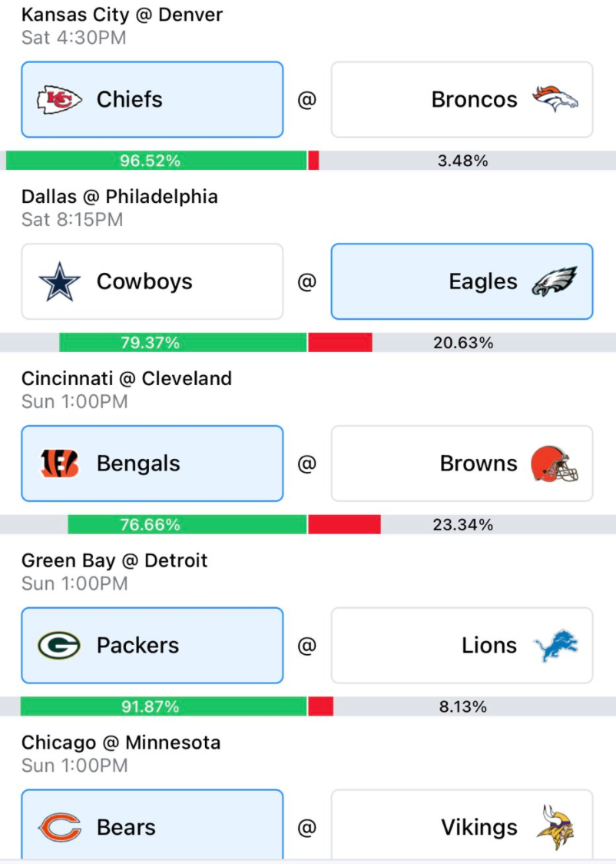Tap the Vikings head logo
The height and width of the screenshot is (864, 616).
[x=556, y=827]
